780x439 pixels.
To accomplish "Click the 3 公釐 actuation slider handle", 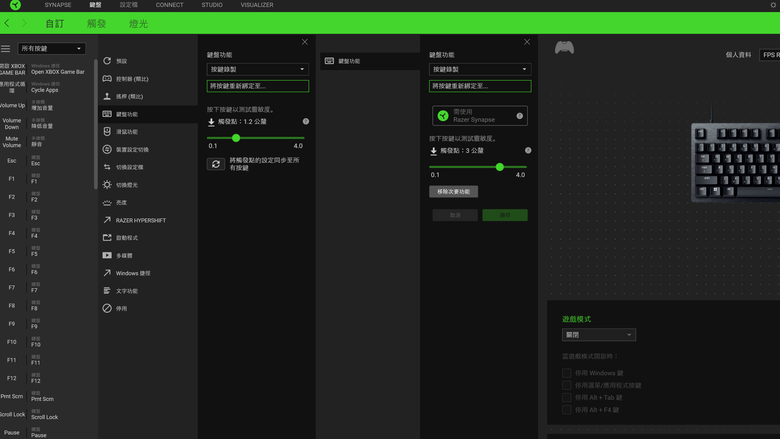I will click(499, 167).
